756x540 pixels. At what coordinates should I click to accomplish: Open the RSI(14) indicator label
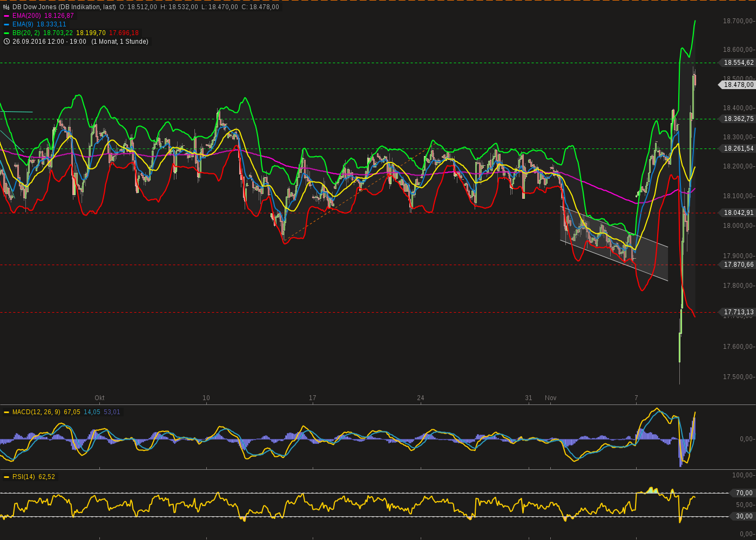(x=24, y=477)
